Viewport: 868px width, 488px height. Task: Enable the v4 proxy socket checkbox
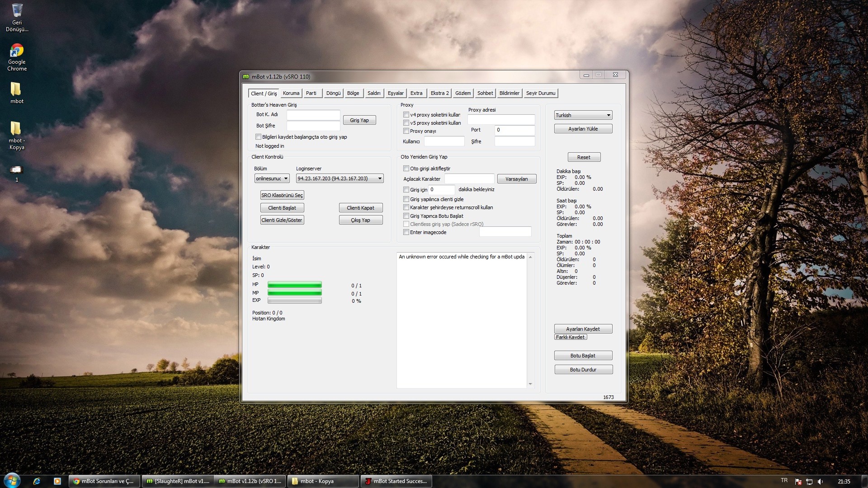[x=406, y=115]
